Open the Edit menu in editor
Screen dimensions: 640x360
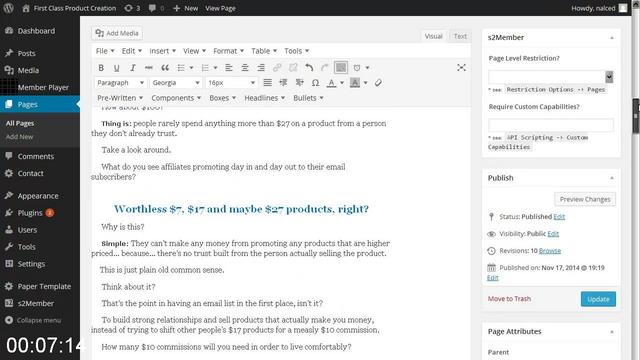coord(131,51)
